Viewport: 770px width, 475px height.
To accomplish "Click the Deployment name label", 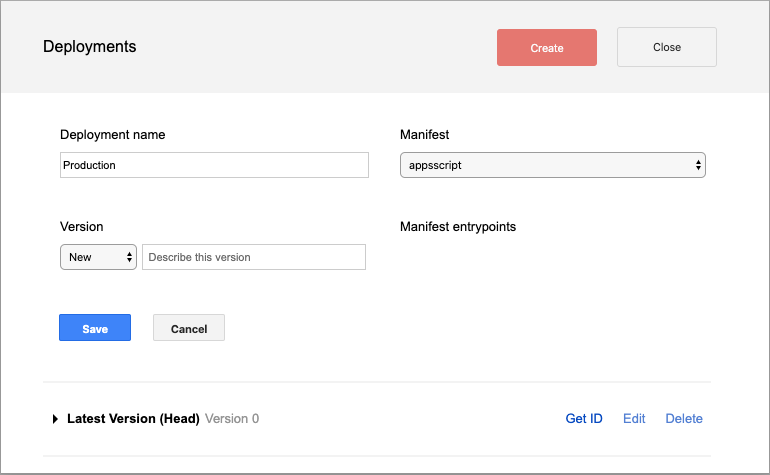I will click(x=113, y=134).
